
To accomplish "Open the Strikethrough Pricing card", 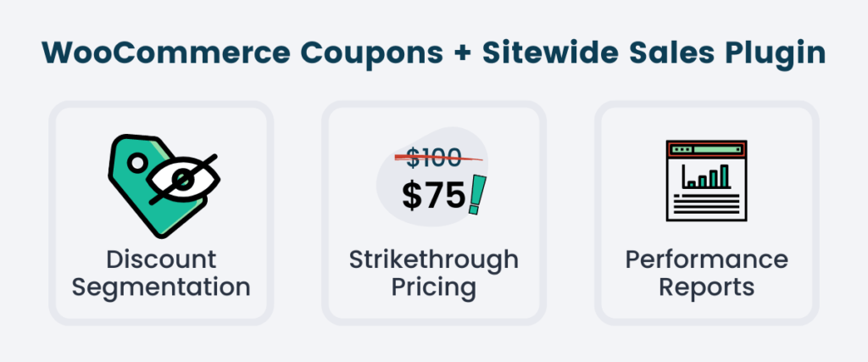I will point(434,213).
